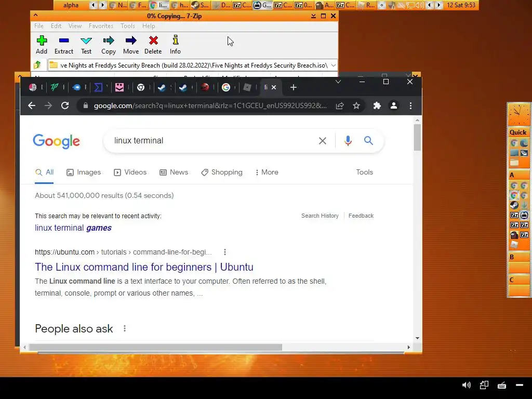This screenshot has height=399, width=532.
Task: Click the volume speaker icon in bottom bar
Action: coord(467,385)
